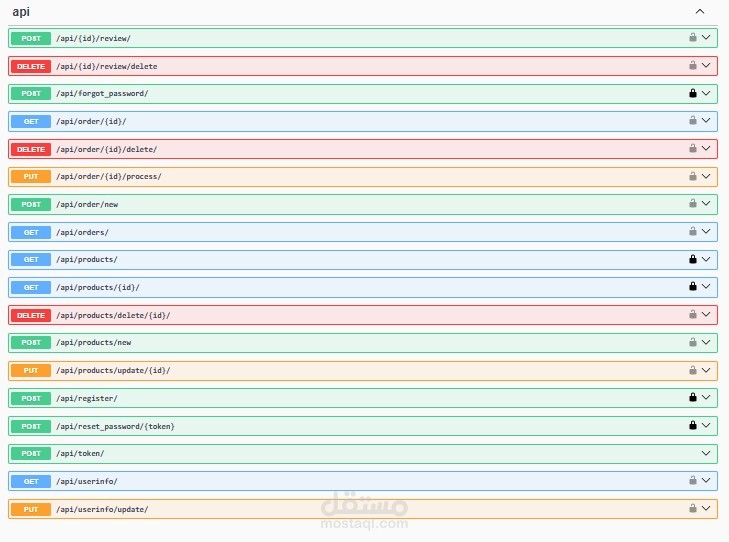
Task: Expand /api/token/ using its chevron
Action: tap(706, 453)
